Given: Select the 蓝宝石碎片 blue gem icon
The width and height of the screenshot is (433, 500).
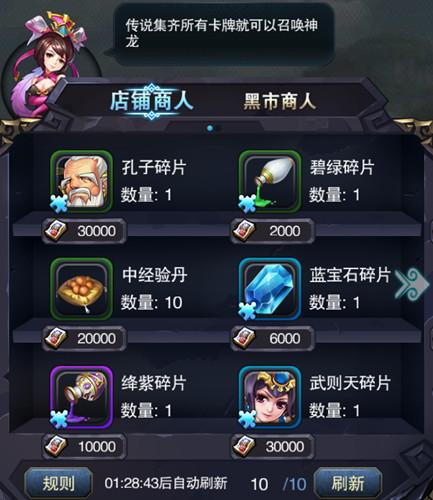Looking at the screenshot, I should [270, 289].
